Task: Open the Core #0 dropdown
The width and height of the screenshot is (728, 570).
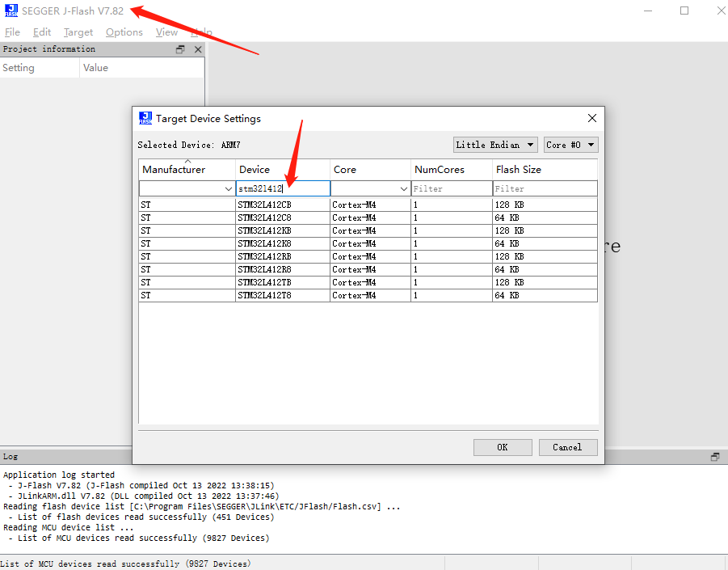Action: (x=570, y=145)
